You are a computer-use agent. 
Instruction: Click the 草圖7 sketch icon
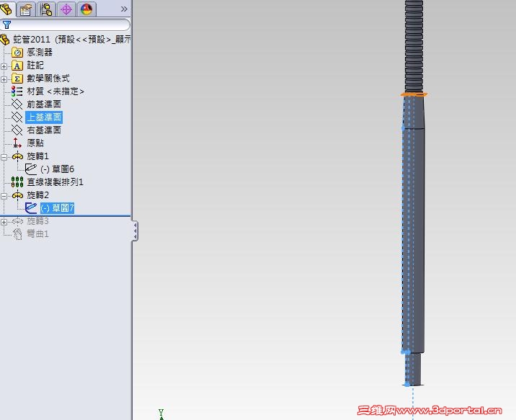point(30,208)
